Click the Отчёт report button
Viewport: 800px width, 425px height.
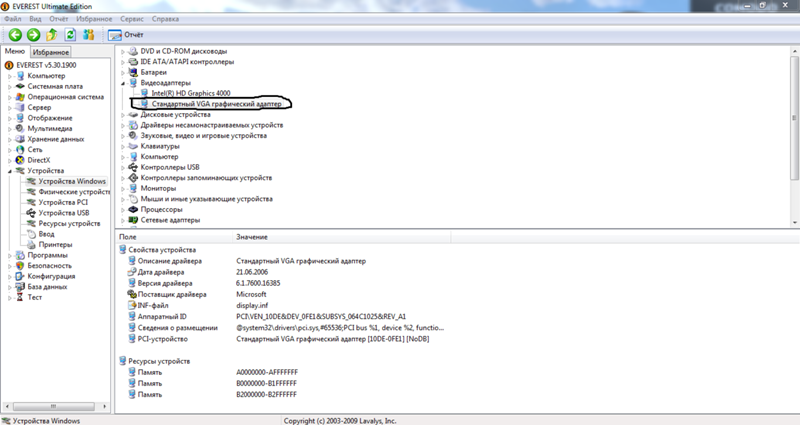(125, 34)
